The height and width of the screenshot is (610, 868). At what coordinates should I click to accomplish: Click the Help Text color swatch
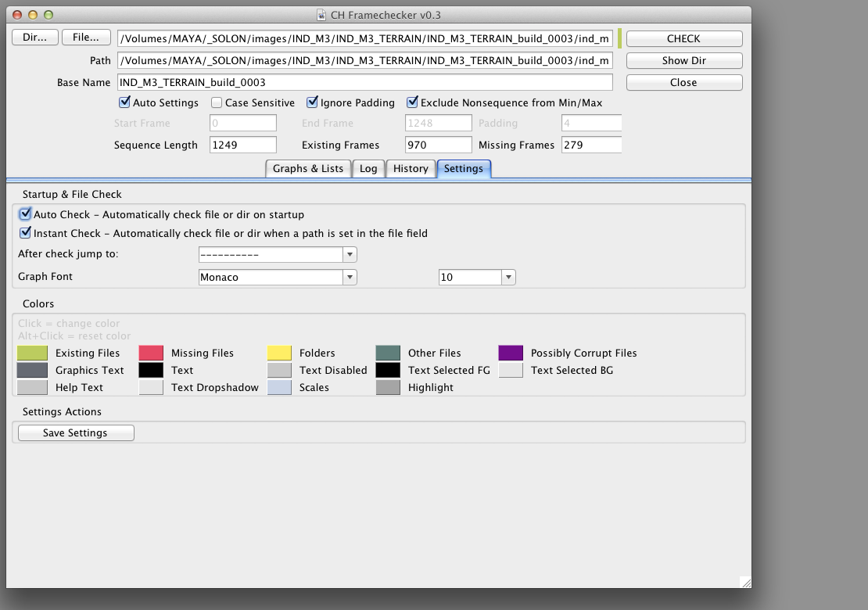click(32, 387)
